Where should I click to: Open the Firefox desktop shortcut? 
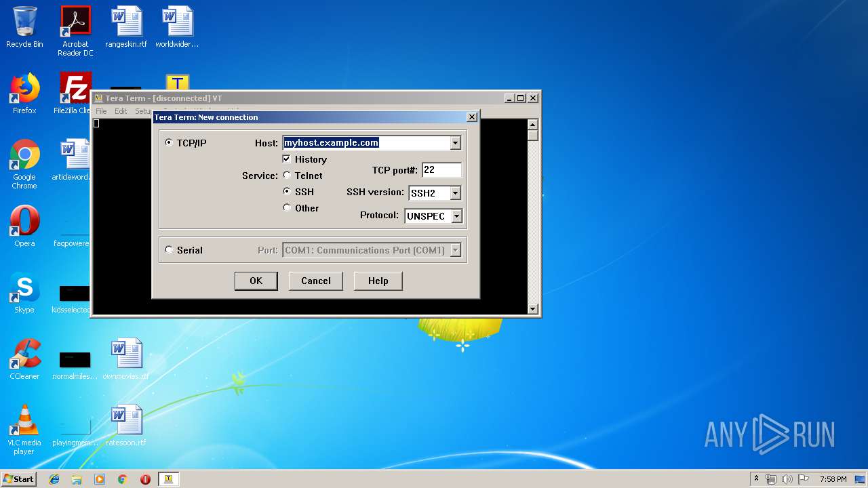(24, 94)
